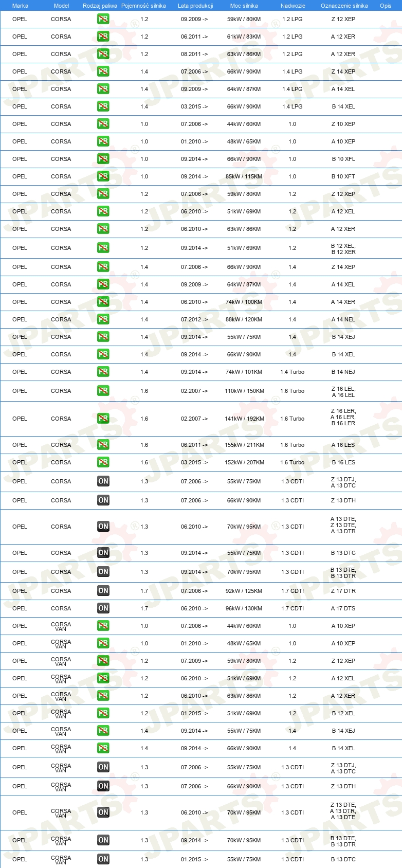This screenshot has width=402, height=868.
Task: Click the ON icon in the Corsa 07.2006 Z 13 DTJ, A 13 DTC row
Action: coord(103,481)
